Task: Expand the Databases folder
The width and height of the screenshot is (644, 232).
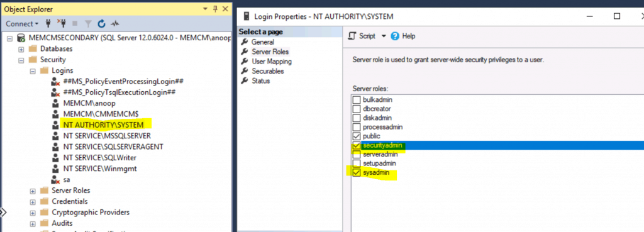Action: 21,49
